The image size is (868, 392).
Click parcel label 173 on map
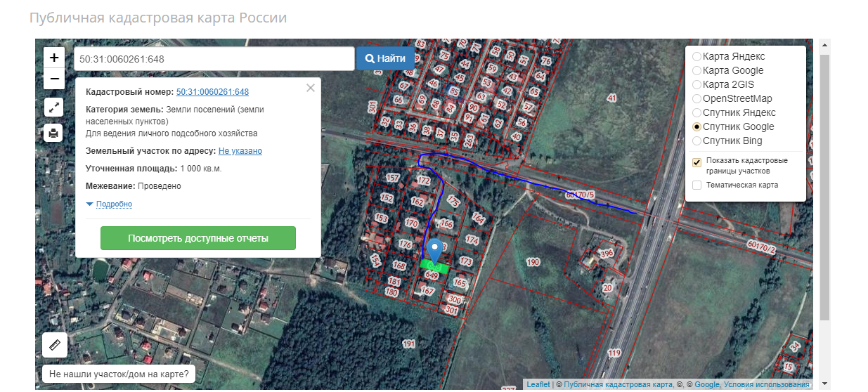[465, 261]
